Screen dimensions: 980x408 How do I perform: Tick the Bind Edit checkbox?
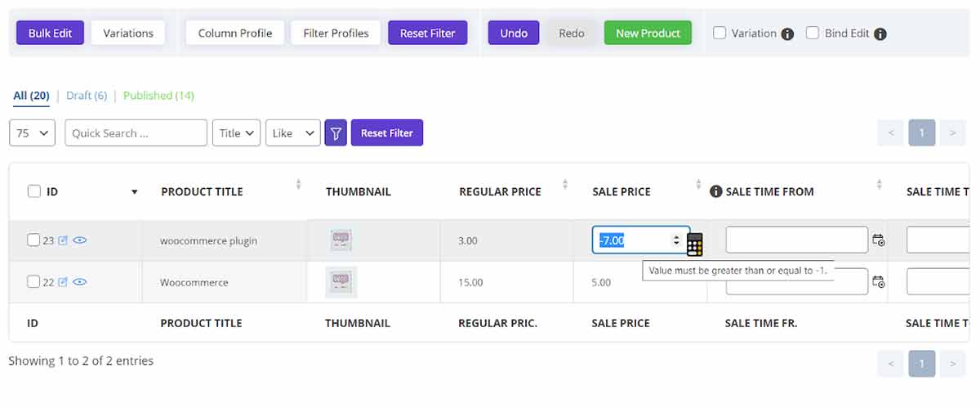[813, 33]
